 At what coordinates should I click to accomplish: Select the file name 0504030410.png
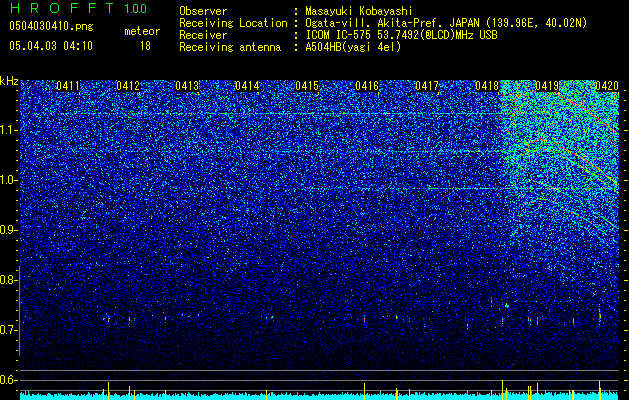[51, 26]
